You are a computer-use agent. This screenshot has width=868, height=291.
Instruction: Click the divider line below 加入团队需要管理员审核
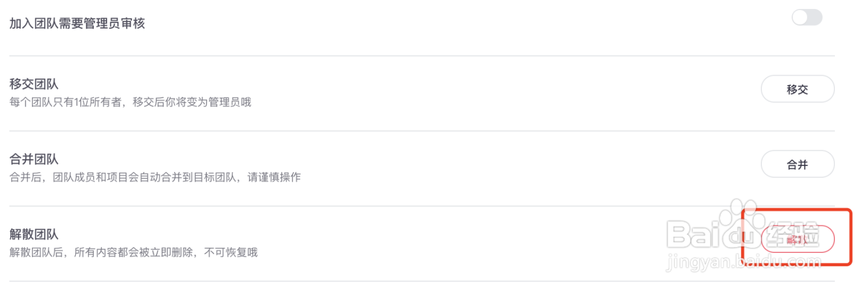(421, 56)
